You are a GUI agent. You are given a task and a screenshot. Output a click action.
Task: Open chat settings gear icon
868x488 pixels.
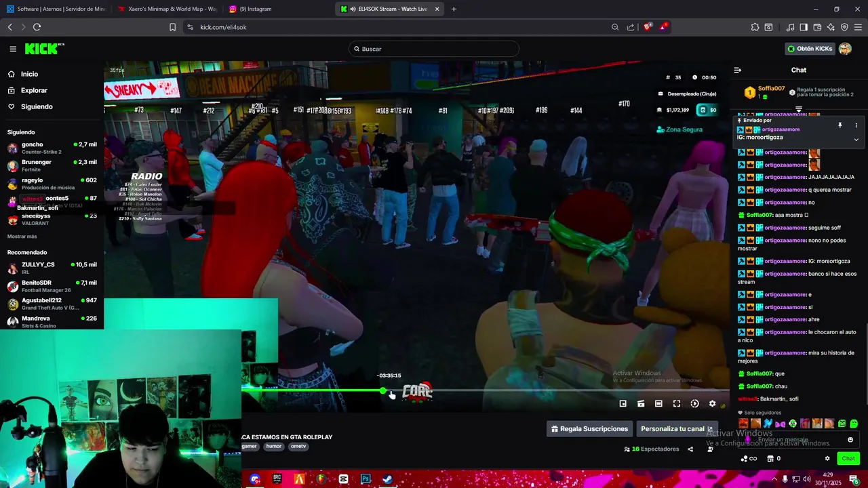pyautogui.click(x=827, y=459)
